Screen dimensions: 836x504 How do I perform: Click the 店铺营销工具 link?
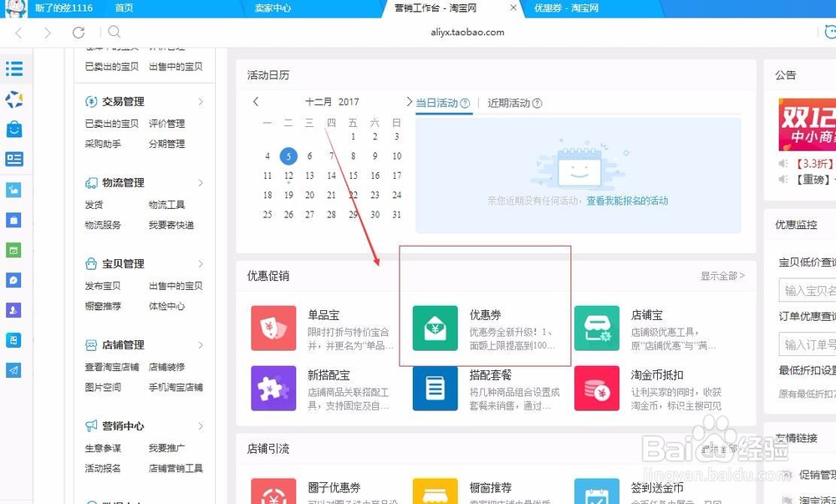tap(176, 468)
